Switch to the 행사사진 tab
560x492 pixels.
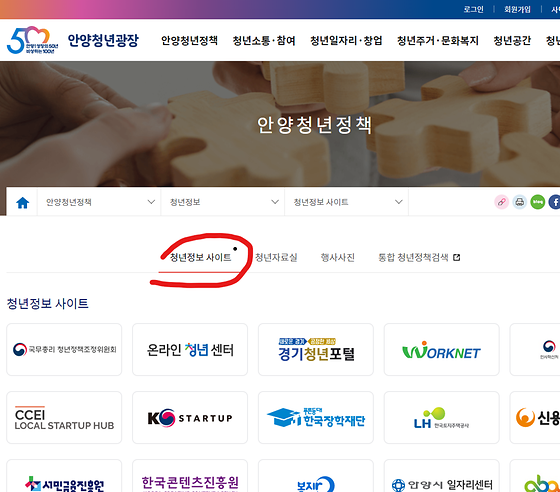[338, 257]
